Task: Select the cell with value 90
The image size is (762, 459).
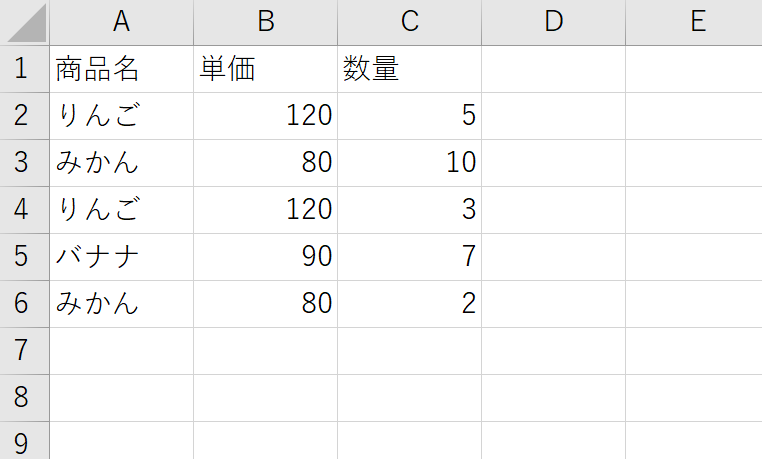Action: (265, 257)
